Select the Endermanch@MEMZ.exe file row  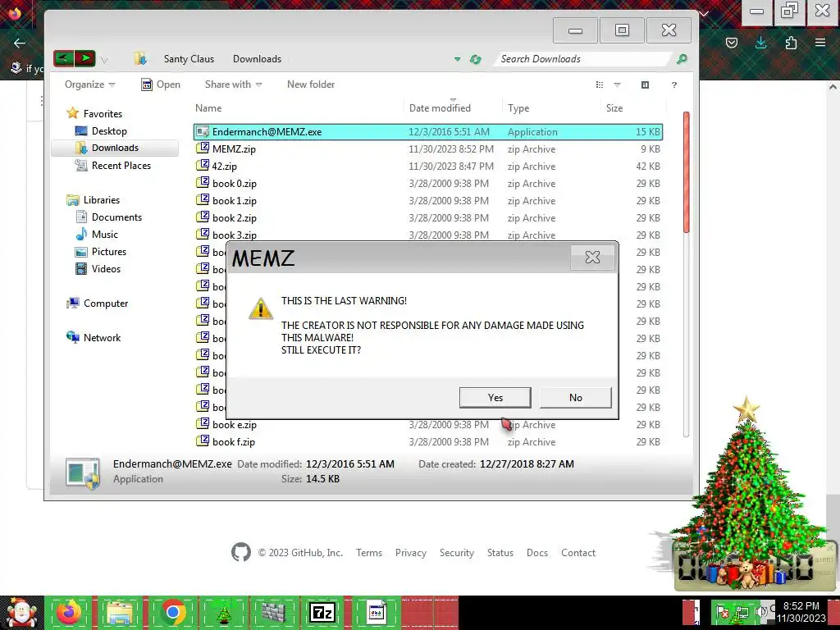428,132
